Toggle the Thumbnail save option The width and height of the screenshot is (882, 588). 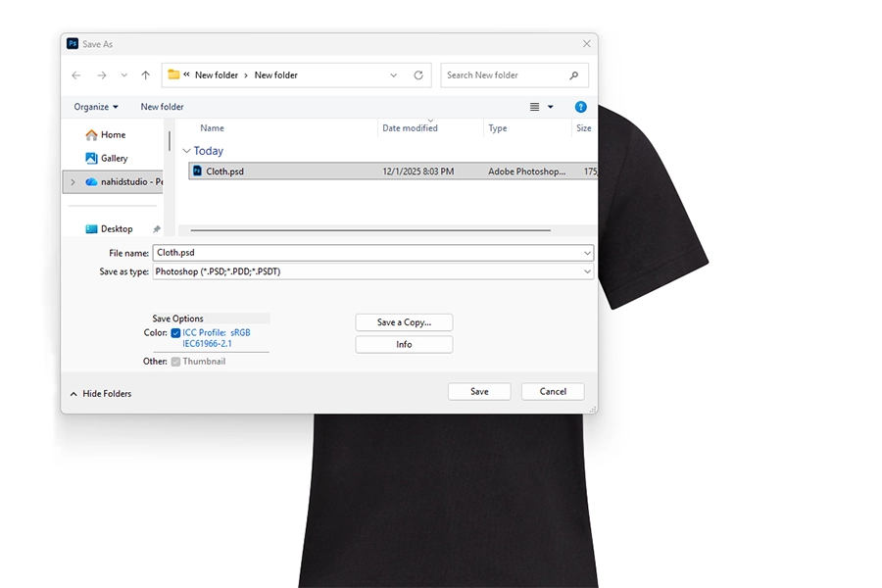click(x=175, y=361)
